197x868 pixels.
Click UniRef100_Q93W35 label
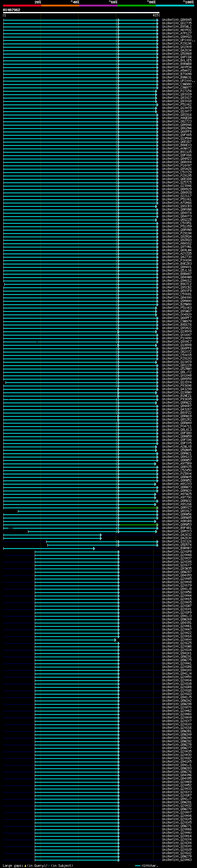pos(177,568)
